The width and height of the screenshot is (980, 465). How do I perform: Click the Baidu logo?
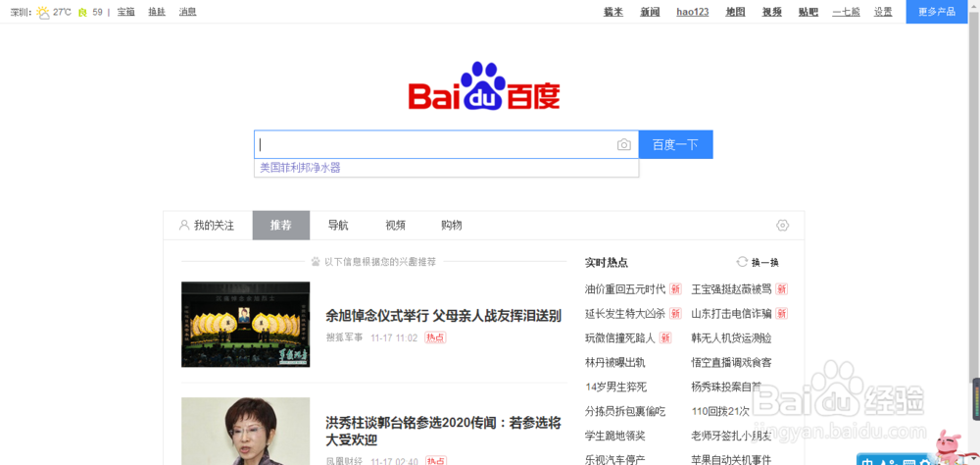484,85
